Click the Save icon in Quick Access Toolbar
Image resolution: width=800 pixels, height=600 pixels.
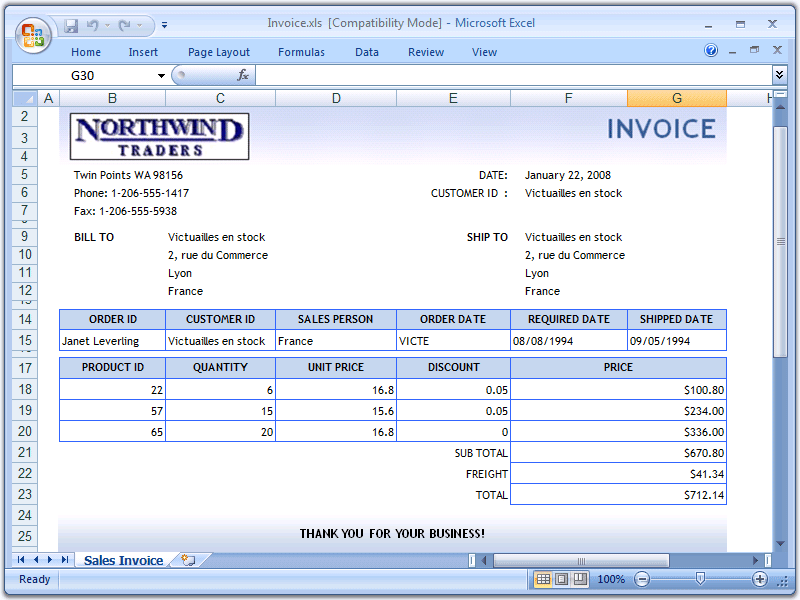[x=71, y=25]
